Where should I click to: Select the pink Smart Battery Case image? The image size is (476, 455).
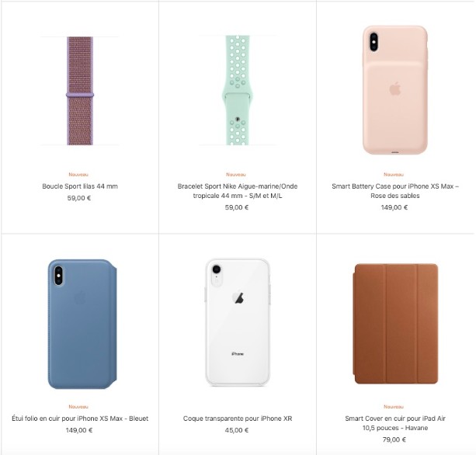tap(395, 90)
